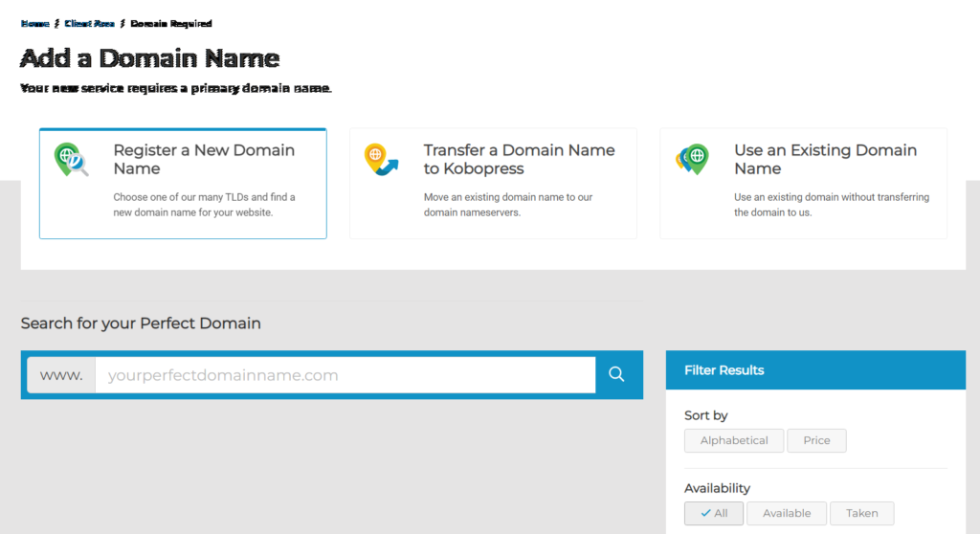Screen dimensions: 980x534
Task: Show All availability results
Action: coord(714,513)
